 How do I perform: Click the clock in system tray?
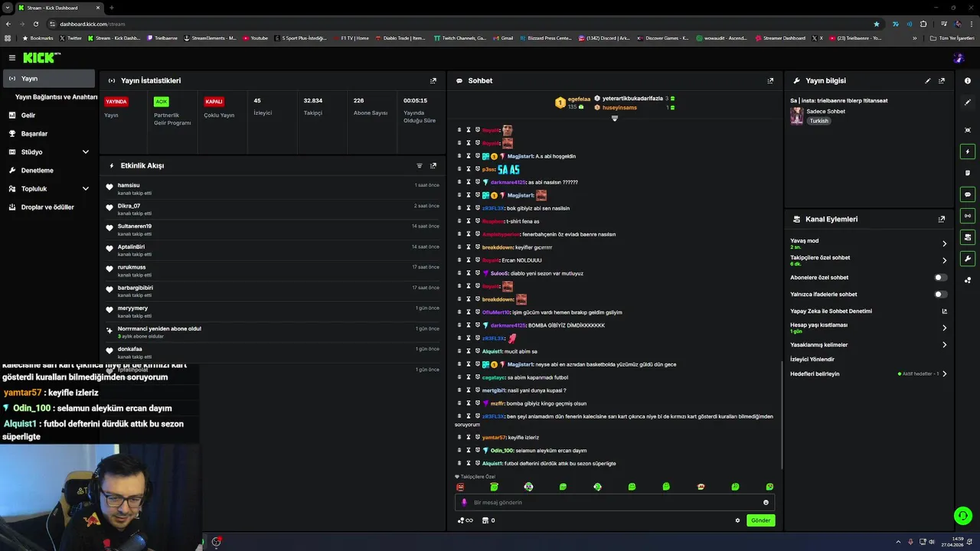[952, 542]
